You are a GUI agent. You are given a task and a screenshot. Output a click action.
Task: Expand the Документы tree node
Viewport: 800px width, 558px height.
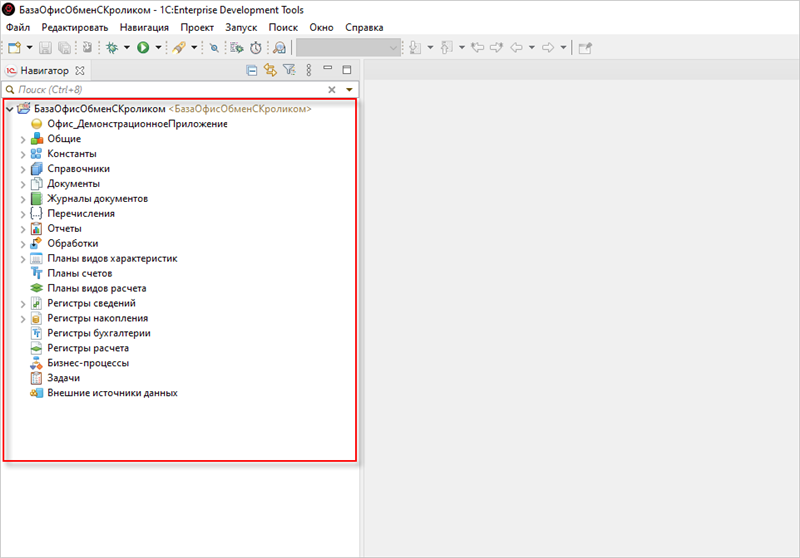click(22, 184)
